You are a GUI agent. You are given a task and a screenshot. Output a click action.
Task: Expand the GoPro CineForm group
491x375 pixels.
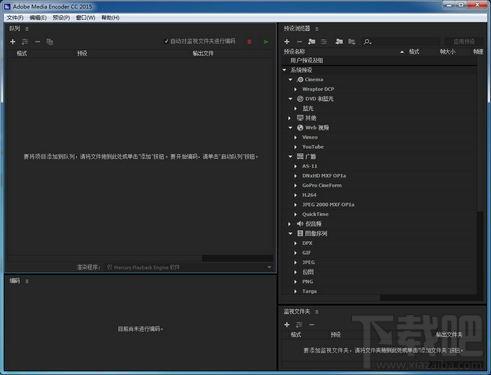click(295, 185)
